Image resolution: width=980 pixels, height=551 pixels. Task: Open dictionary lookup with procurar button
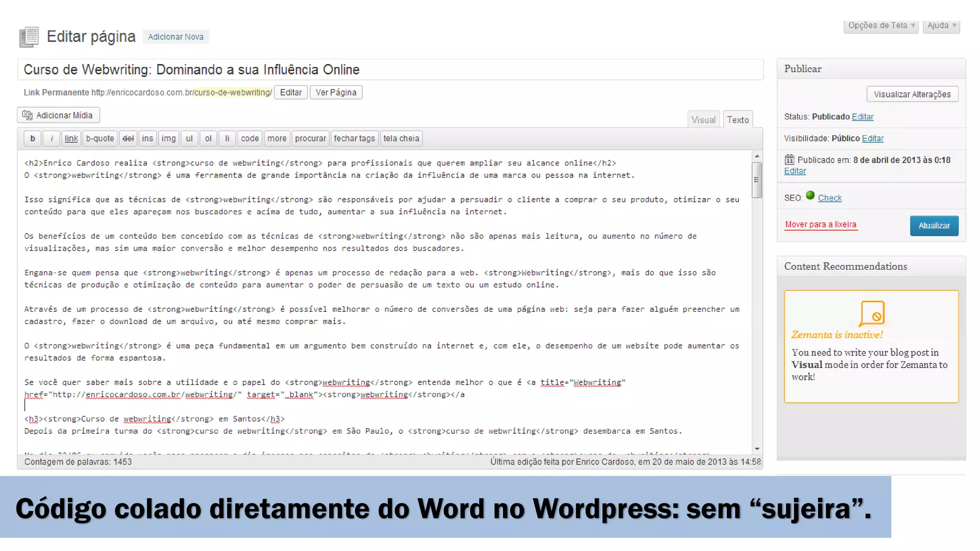click(x=311, y=138)
